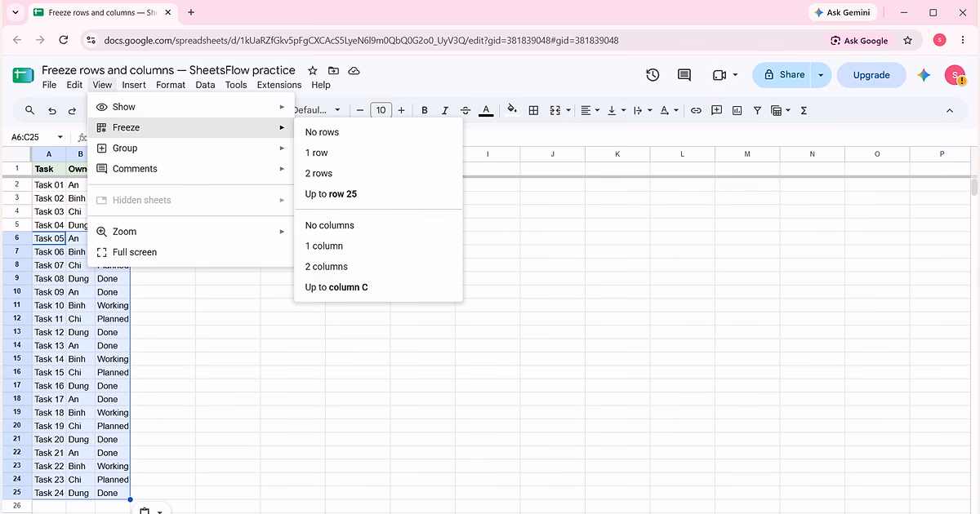This screenshot has height=514, width=980.
Task: Click the Upgrade button
Action: point(871,75)
